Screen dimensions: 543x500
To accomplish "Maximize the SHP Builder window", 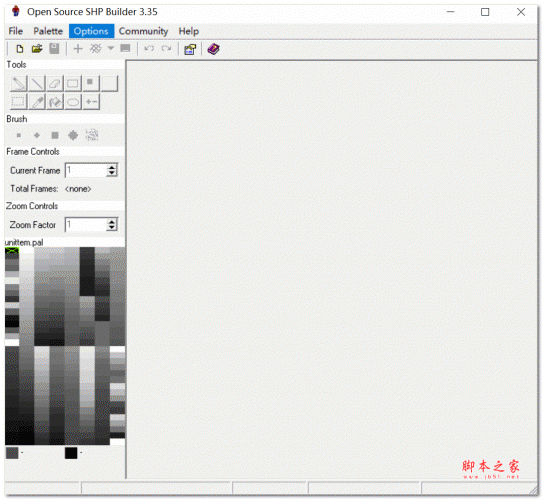I will 485,12.
